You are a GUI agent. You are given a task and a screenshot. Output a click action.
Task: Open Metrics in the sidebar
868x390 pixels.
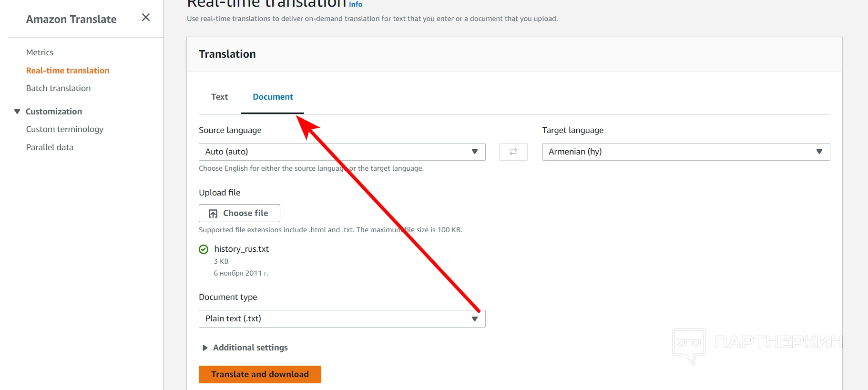pos(40,52)
